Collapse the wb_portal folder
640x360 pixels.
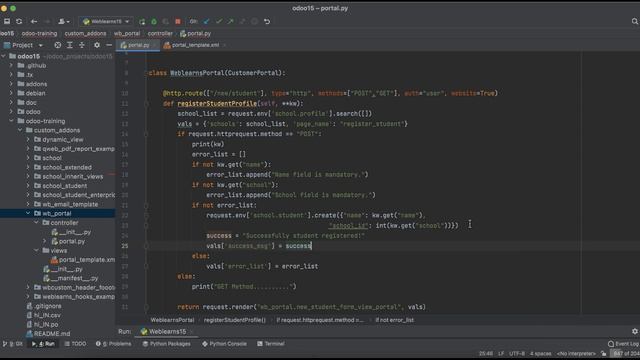click(28, 213)
